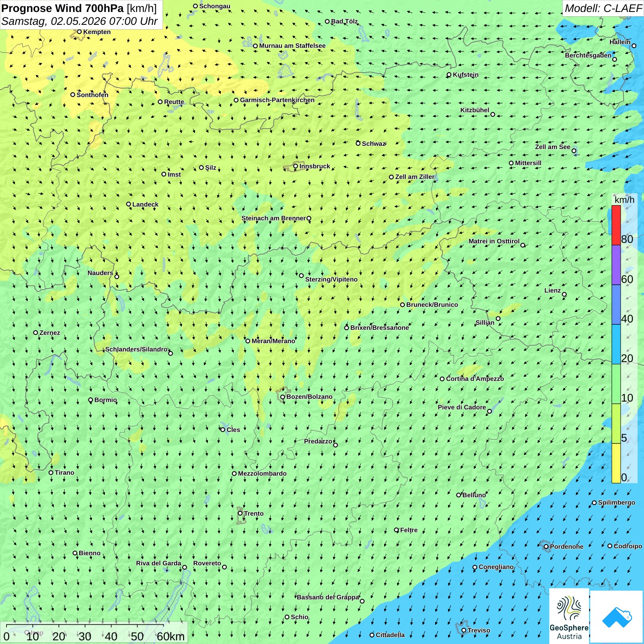Screen dimensions: 644x644
Task: Click the date 'Samstag, 02.05.2026 07:00 Uhr'
Action: [80, 21]
